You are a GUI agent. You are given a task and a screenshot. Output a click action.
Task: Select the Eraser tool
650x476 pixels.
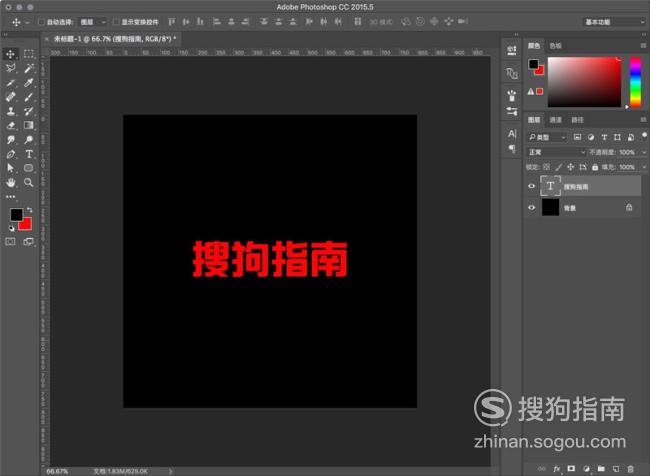pyautogui.click(x=10, y=125)
